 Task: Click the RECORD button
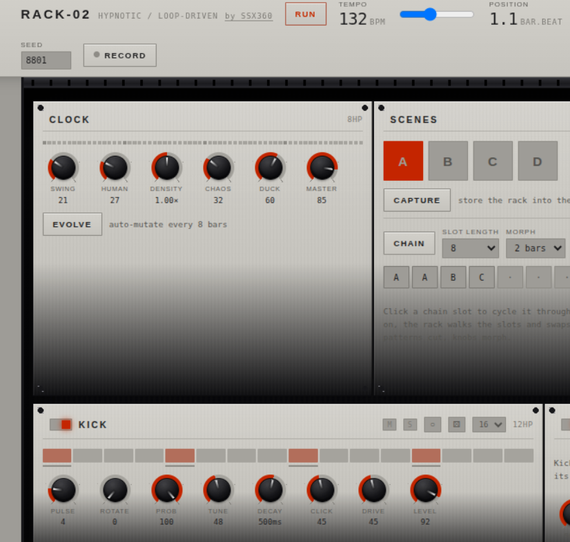coord(120,55)
